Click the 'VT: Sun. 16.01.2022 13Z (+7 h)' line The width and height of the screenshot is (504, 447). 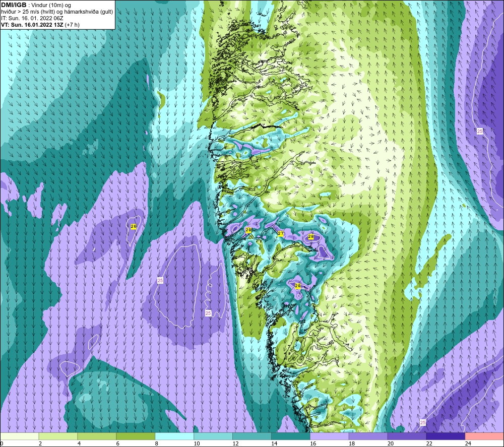pyautogui.click(x=40, y=25)
